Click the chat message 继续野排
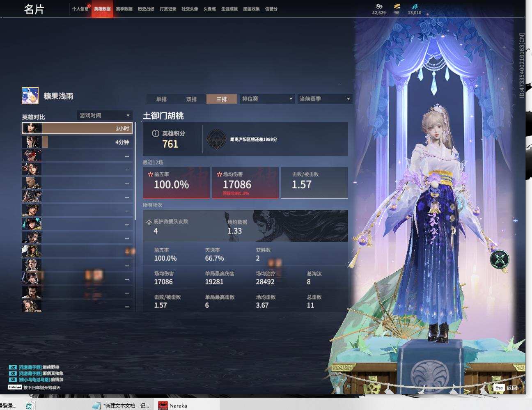The width and height of the screenshot is (532, 410). coord(51,367)
